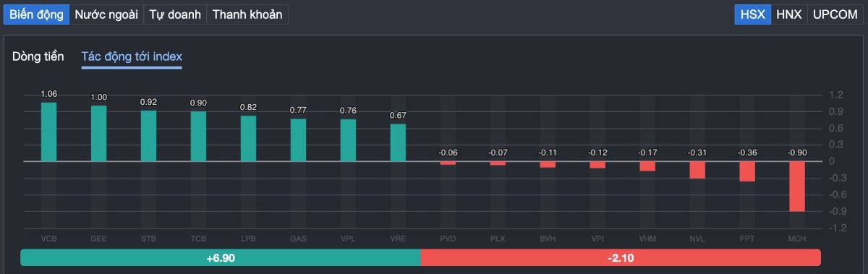Click the VRE bar
Viewport: 868px width, 274px height.
[x=398, y=142]
